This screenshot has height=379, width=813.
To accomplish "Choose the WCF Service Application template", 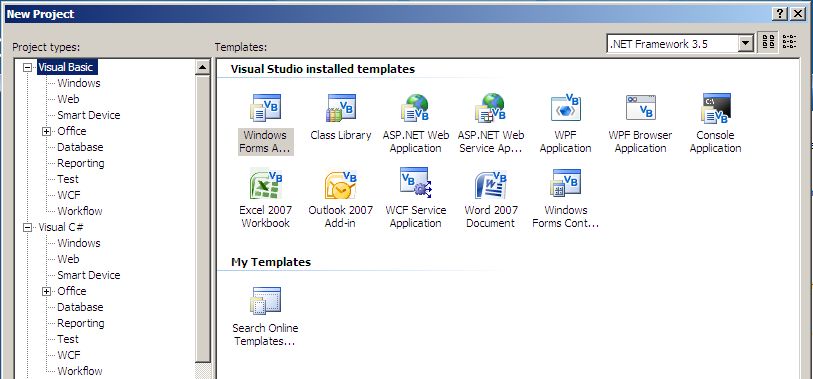I will click(415, 198).
